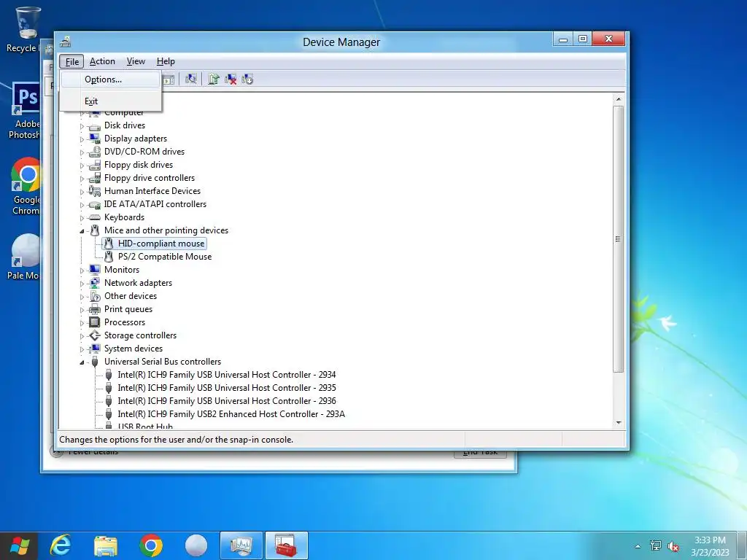Image resolution: width=747 pixels, height=560 pixels.
Task: Select the System devices category icon
Action: (95, 349)
